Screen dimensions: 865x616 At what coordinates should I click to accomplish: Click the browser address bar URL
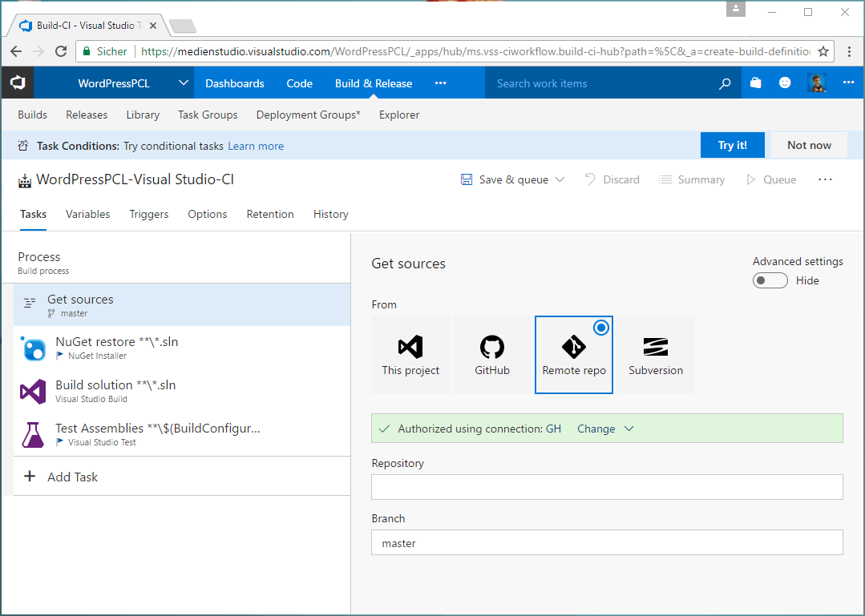[475, 51]
